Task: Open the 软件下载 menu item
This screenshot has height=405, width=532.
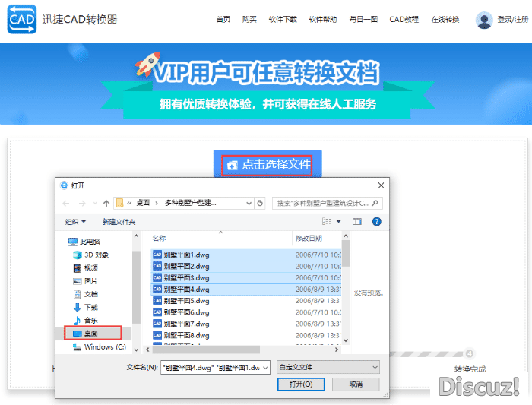Action: [283, 20]
